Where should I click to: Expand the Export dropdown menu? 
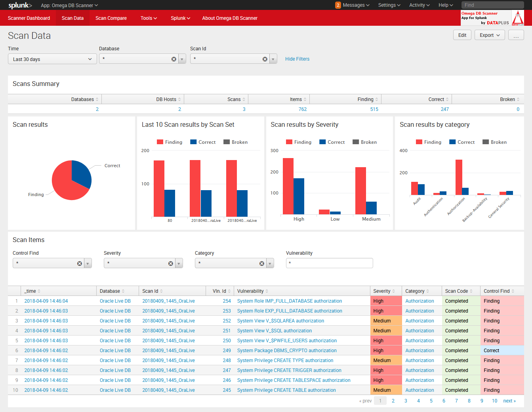pyautogui.click(x=490, y=35)
